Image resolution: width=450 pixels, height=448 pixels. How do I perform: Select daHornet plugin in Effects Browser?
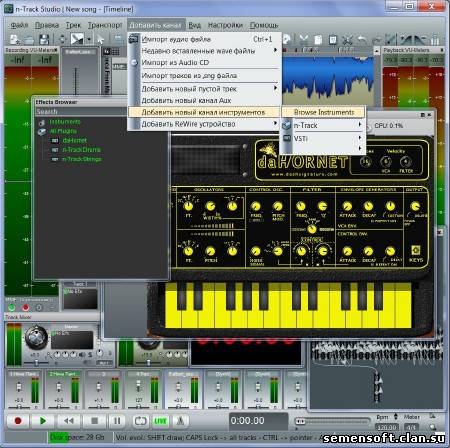75,141
